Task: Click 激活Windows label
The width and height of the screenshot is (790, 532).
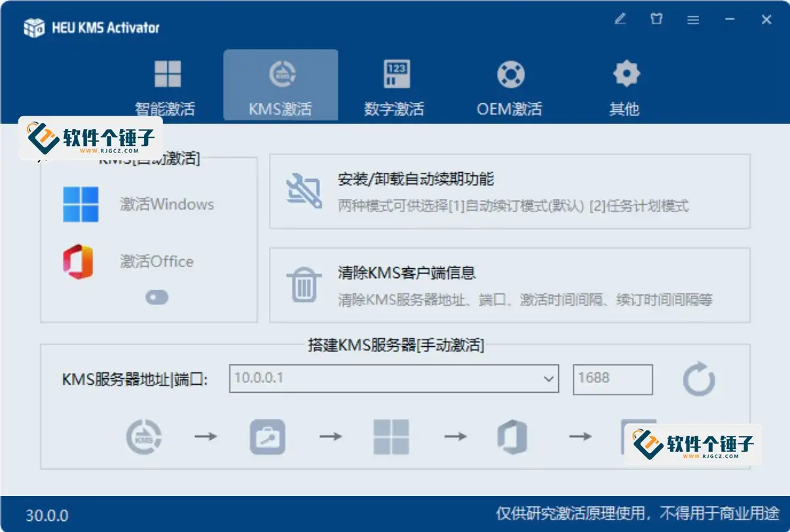Action: (x=167, y=204)
